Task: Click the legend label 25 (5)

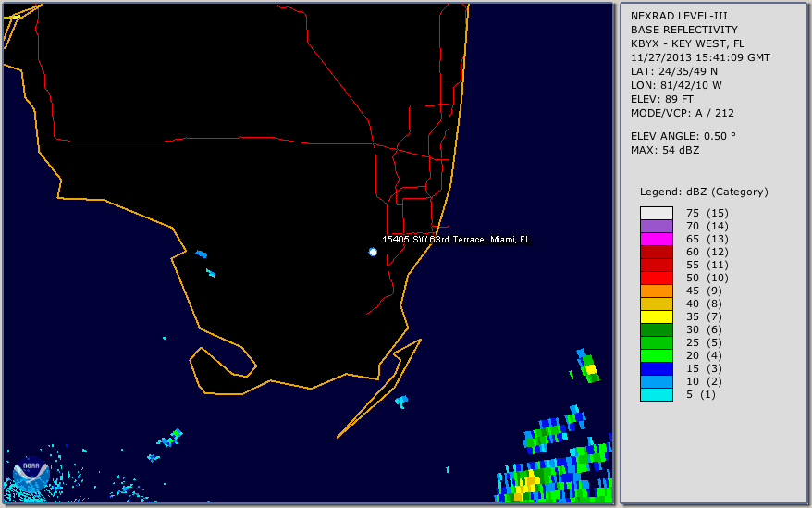Action: [704, 342]
